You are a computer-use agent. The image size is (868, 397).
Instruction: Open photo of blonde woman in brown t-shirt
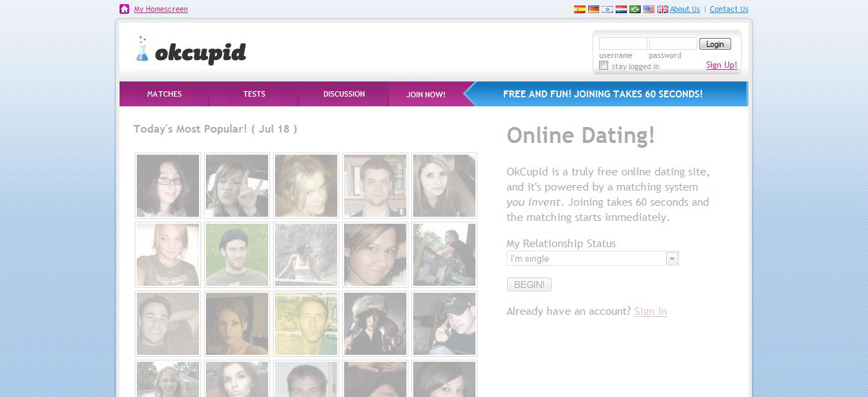(x=168, y=255)
